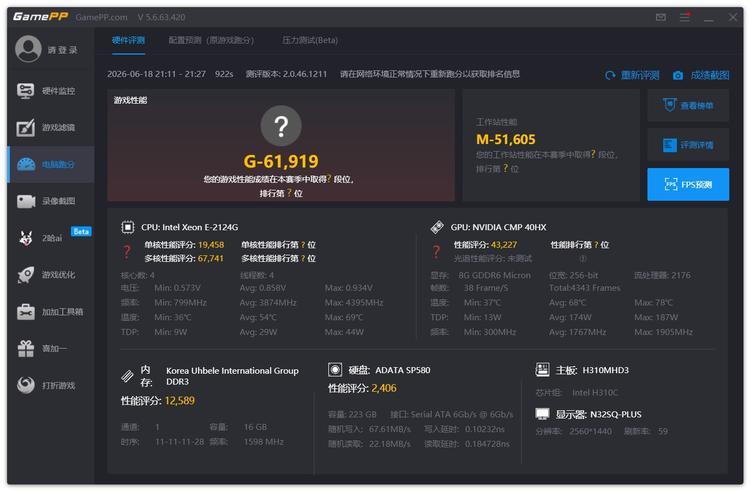The width and height of the screenshot is (750, 491).
Task: Click the red question mark under GPU
Action: [x=436, y=251]
